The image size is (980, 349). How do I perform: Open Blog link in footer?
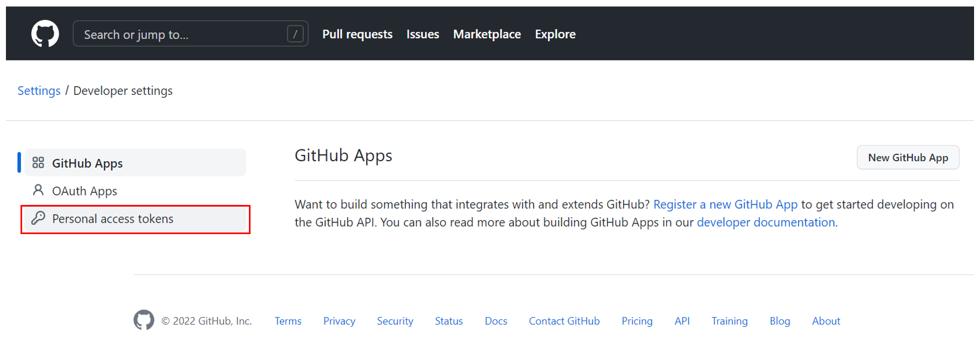pyautogui.click(x=780, y=321)
